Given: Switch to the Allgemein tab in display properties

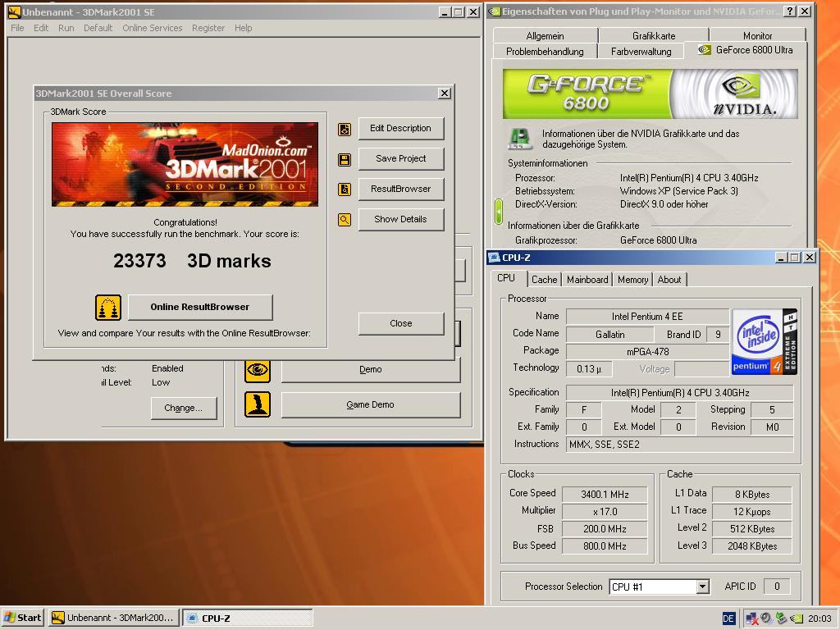Looking at the screenshot, I should (x=545, y=36).
